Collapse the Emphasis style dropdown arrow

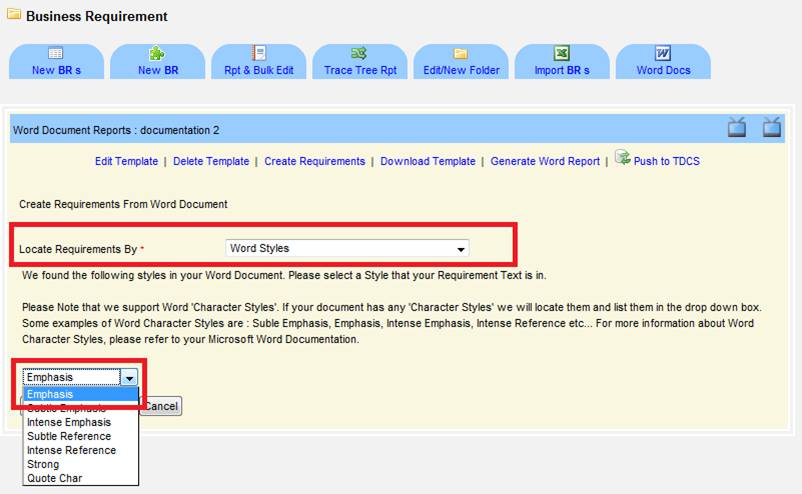click(x=129, y=378)
